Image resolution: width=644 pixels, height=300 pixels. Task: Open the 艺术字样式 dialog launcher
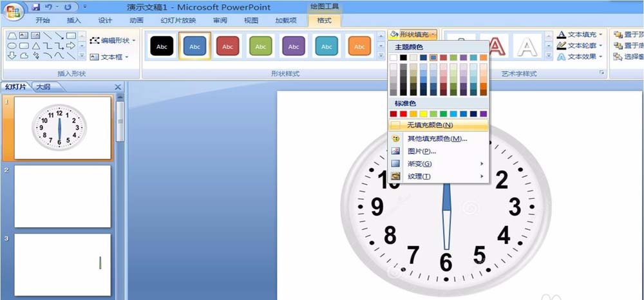601,73
